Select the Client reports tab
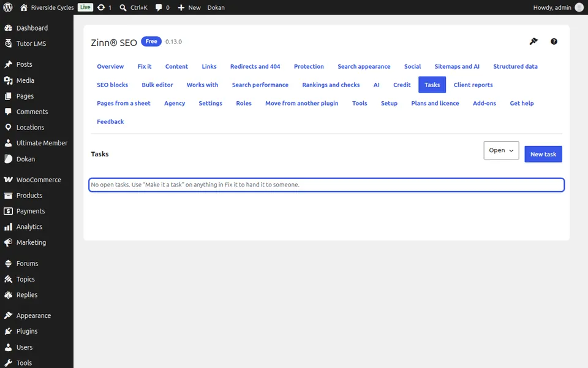The height and width of the screenshot is (368, 588). click(x=473, y=85)
